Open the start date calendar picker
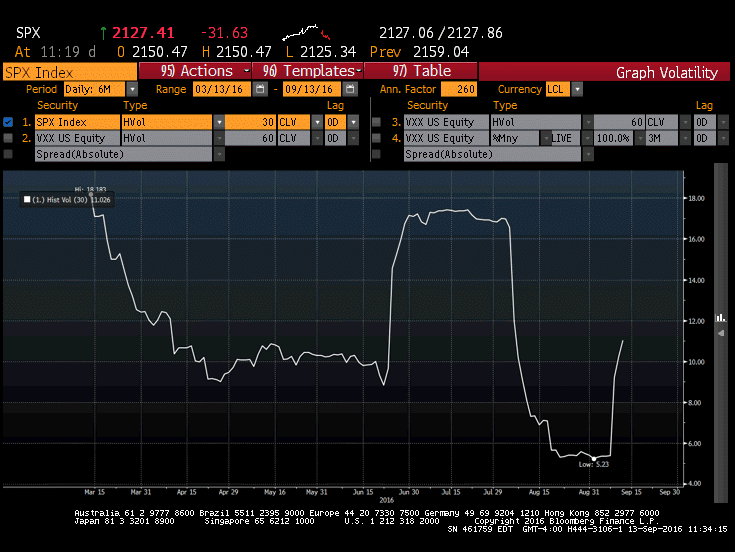This screenshot has width=735, height=552. (260, 89)
